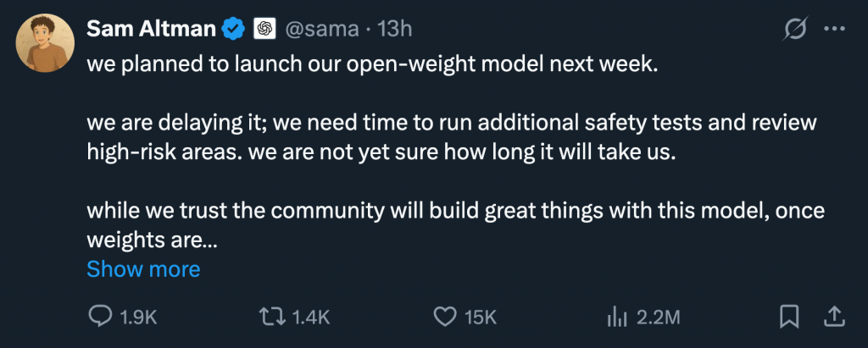
Task: Click the reply speech bubble icon
Action: point(101,317)
